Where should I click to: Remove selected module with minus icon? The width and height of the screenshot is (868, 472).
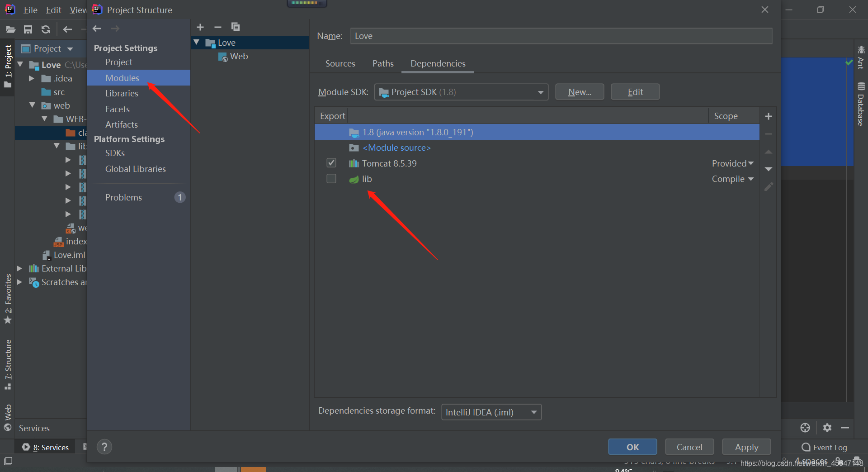pyautogui.click(x=217, y=27)
